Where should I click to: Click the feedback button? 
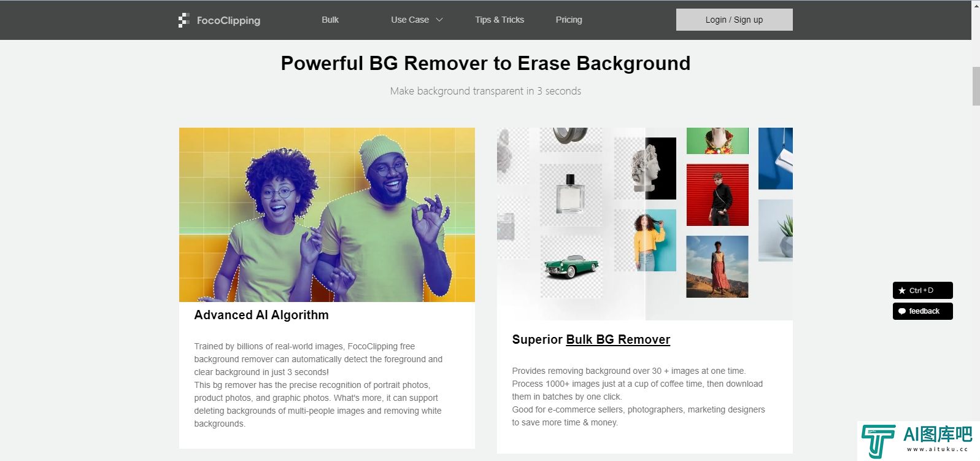point(922,311)
